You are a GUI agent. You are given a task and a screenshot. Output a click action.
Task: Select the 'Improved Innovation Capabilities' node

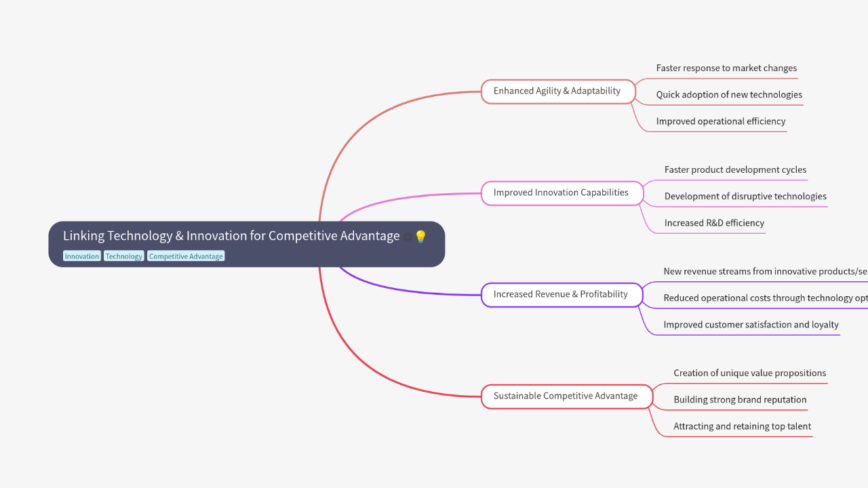coord(562,192)
